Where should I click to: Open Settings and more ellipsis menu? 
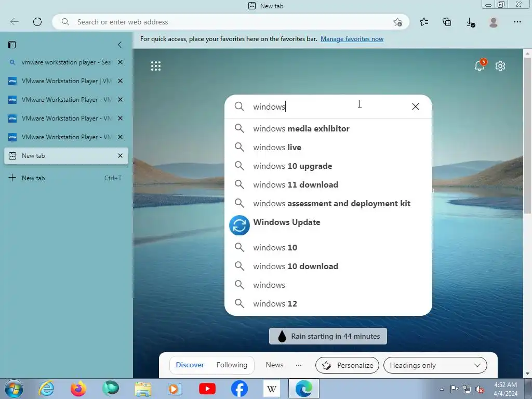[517, 22]
